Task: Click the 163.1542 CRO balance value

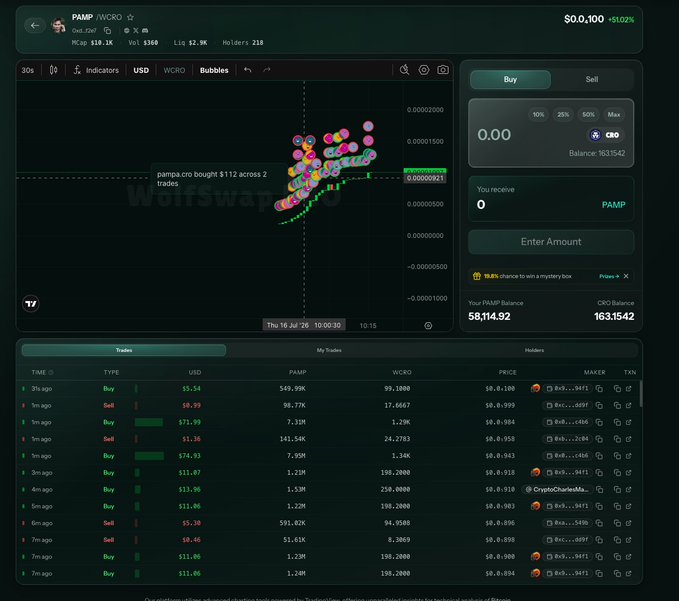Action: coord(614,317)
